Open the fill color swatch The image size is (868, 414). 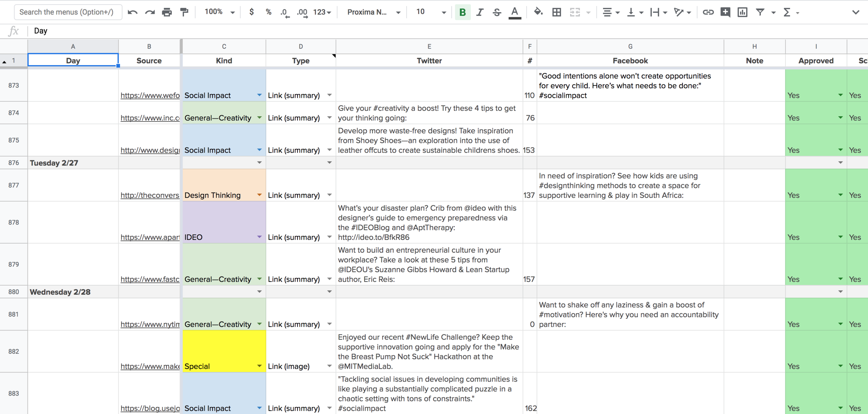click(x=539, y=12)
